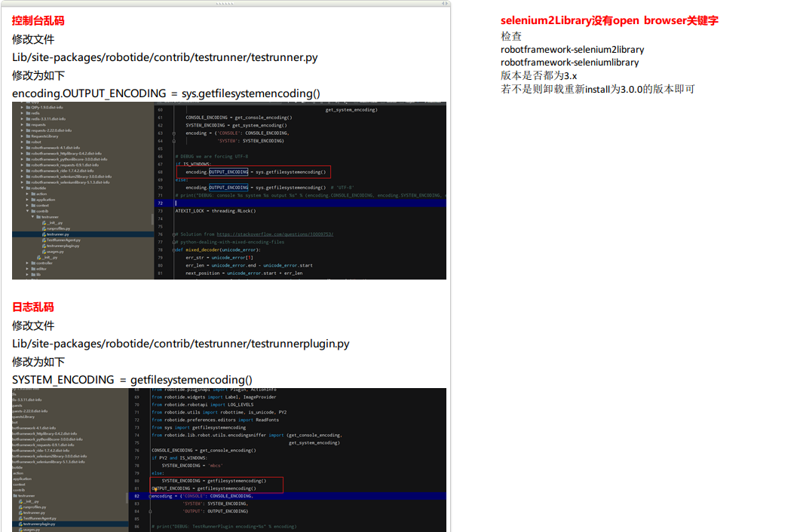Click the fold marker beside line 63 encoding

pos(173,133)
